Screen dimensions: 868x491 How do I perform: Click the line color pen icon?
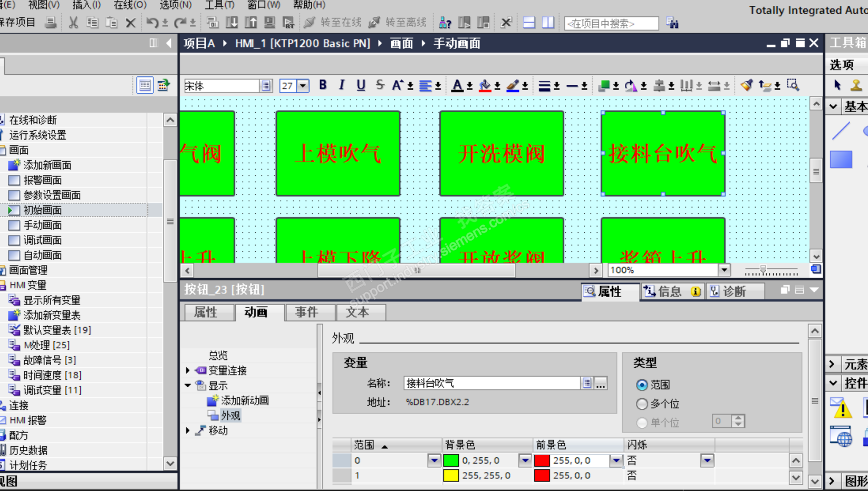coord(513,85)
